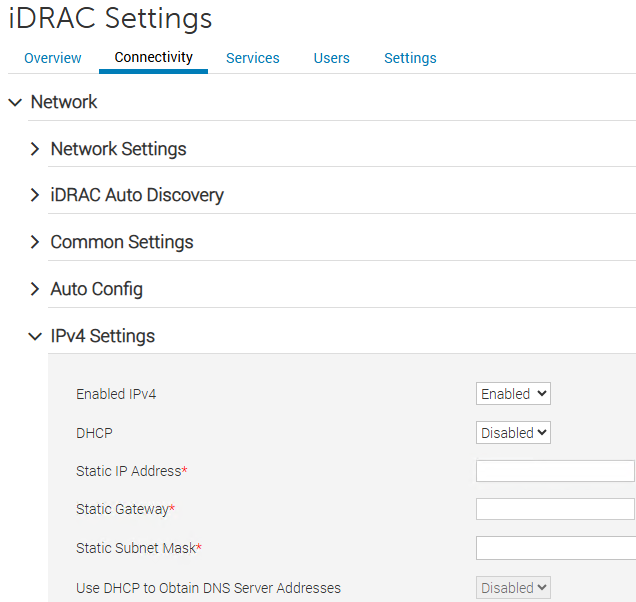This screenshot has height=602, width=636.
Task: Switch to the Overview tab
Action: (53, 58)
